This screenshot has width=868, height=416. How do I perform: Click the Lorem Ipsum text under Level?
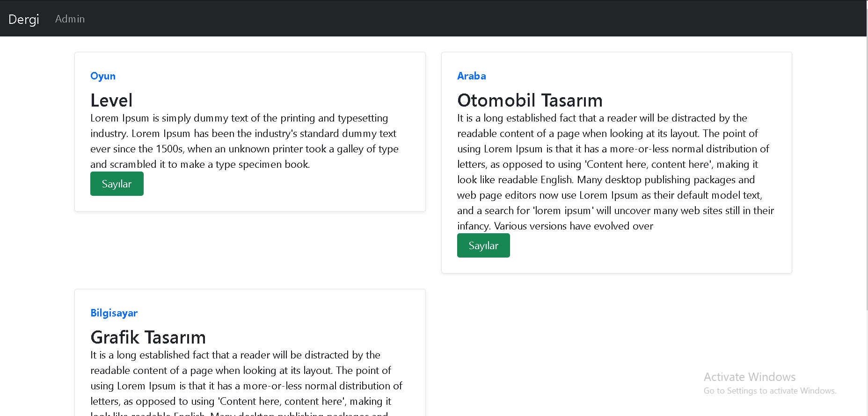click(244, 141)
